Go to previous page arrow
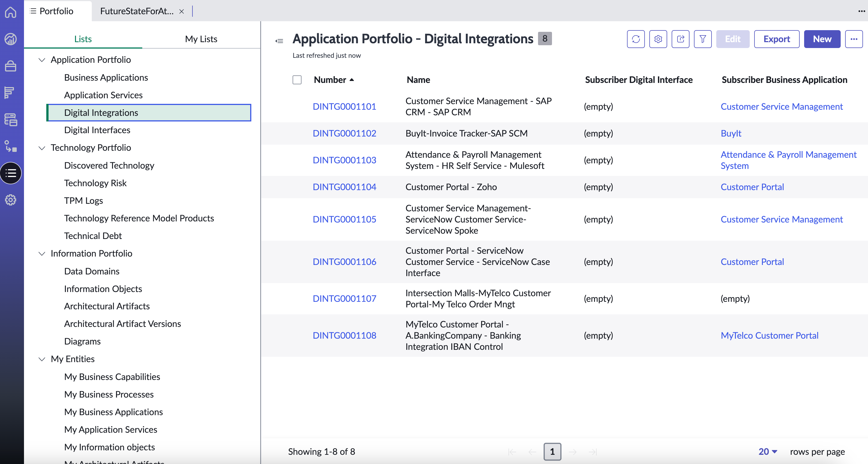 (x=532, y=451)
